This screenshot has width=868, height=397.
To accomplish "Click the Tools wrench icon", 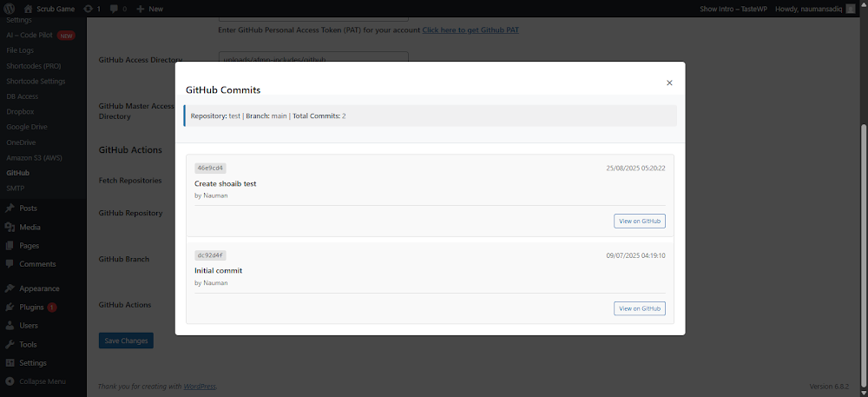I will pos(9,345).
